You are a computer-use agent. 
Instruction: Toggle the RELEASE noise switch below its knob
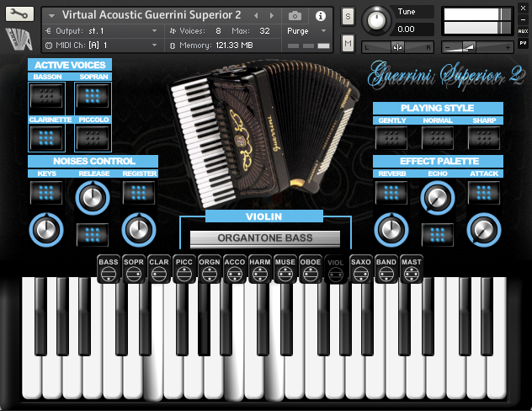(x=93, y=235)
